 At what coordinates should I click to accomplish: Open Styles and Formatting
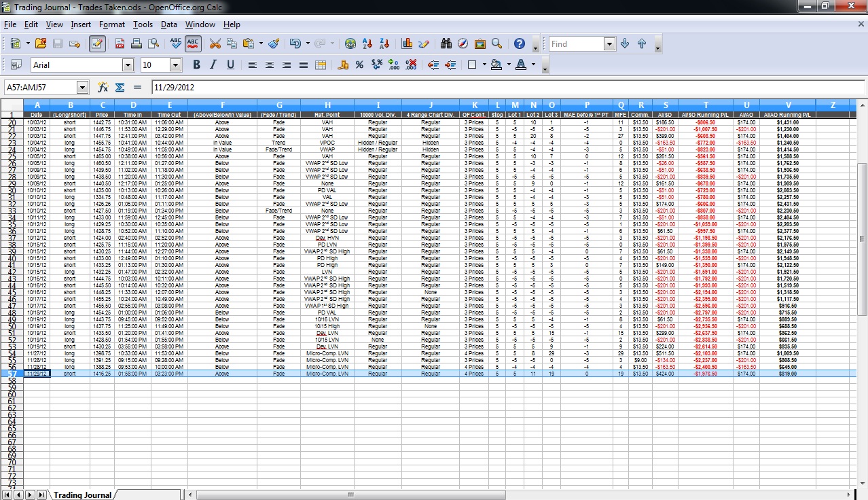(x=16, y=65)
